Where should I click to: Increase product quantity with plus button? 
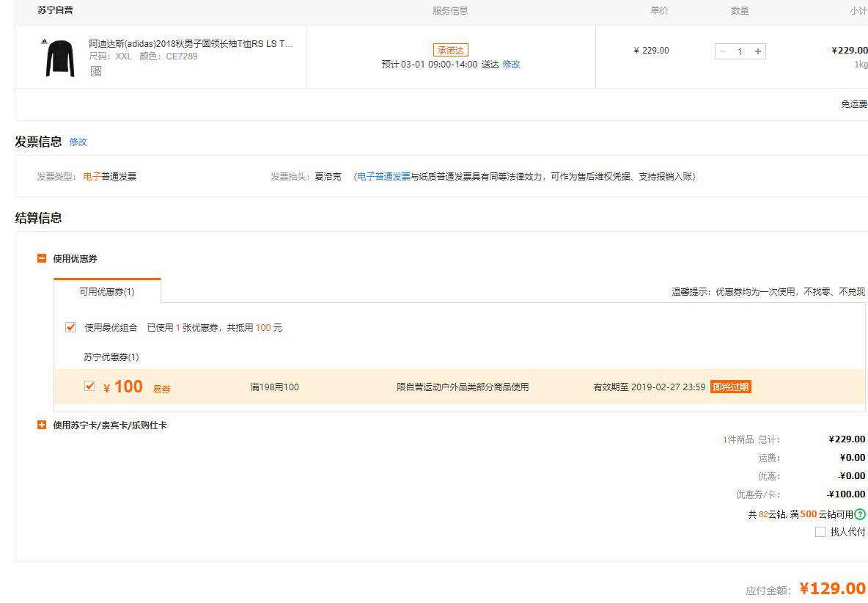tap(758, 51)
